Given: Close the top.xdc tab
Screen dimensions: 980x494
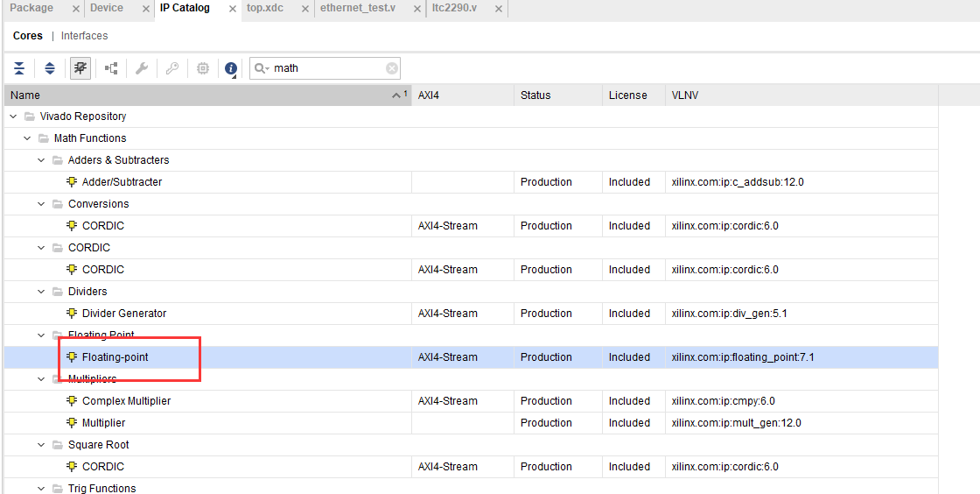Looking at the screenshot, I should click(x=305, y=9).
